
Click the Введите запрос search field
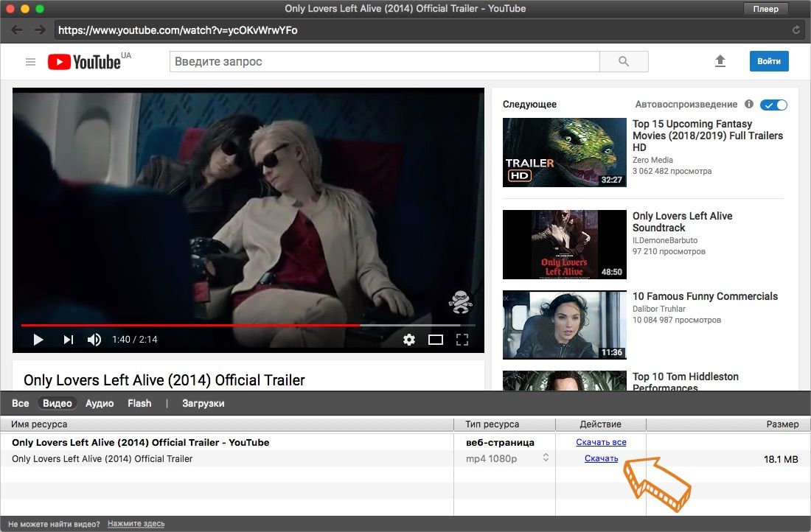(385, 61)
